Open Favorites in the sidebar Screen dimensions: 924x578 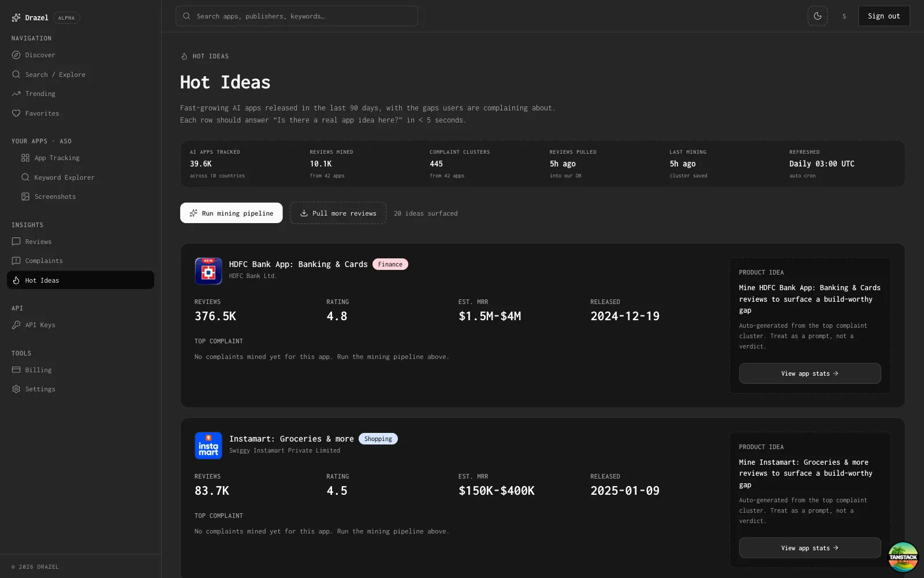coord(80,113)
